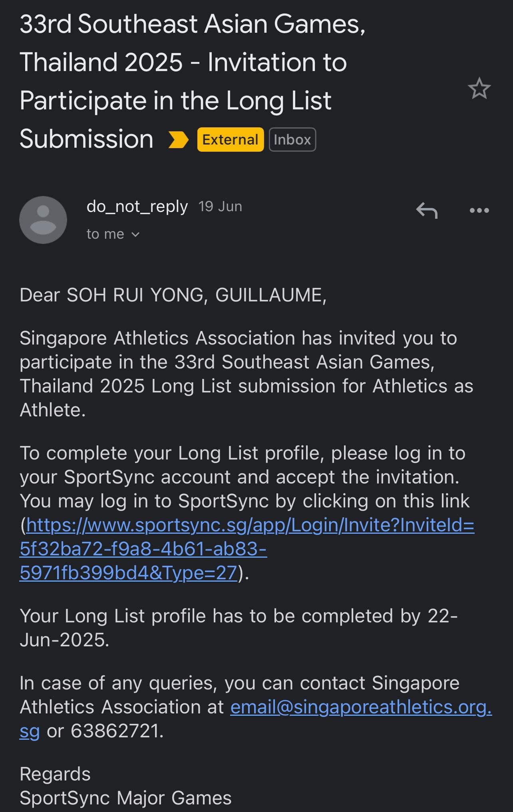
Task: Tap the reply arrow icon
Action: click(427, 210)
